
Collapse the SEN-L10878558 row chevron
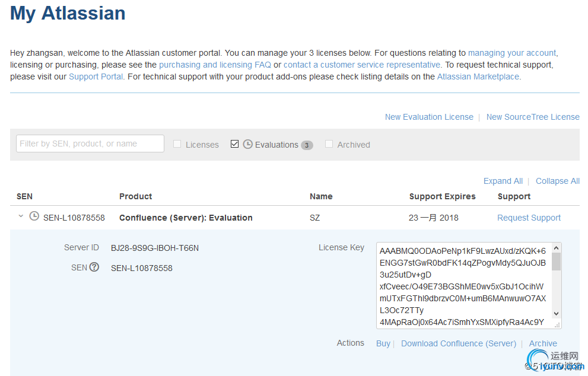point(21,216)
